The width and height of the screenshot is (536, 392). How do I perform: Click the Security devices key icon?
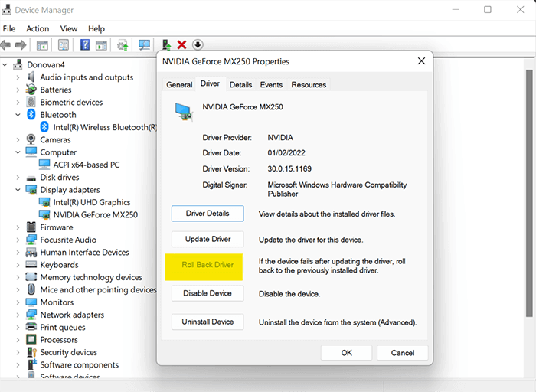32,352
